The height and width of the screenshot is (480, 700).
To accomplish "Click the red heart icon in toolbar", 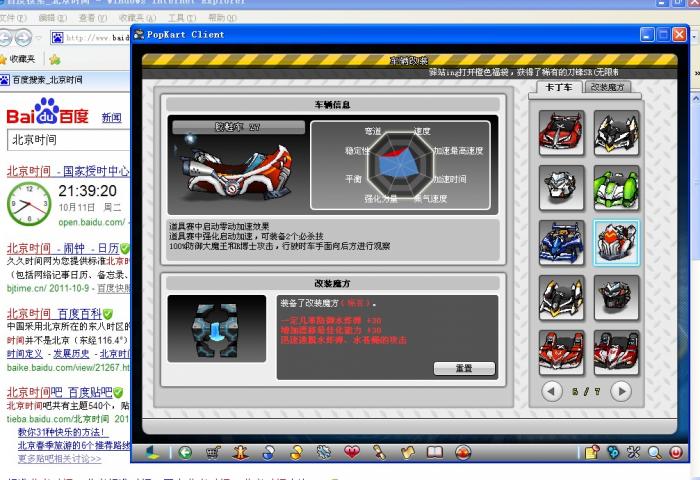I will point(352,453).
